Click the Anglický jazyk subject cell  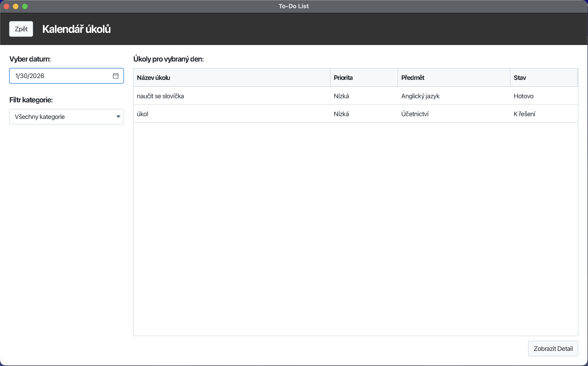pos(420,96)
